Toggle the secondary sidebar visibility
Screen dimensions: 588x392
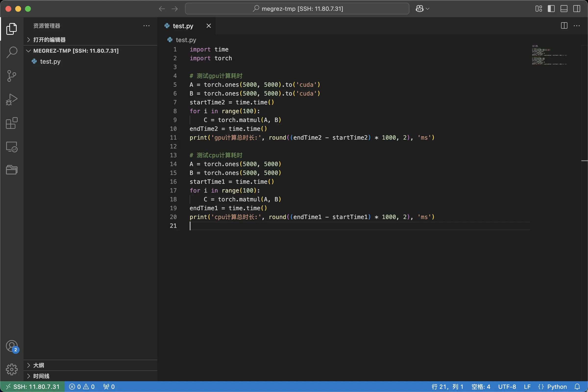tap(577, 9)
